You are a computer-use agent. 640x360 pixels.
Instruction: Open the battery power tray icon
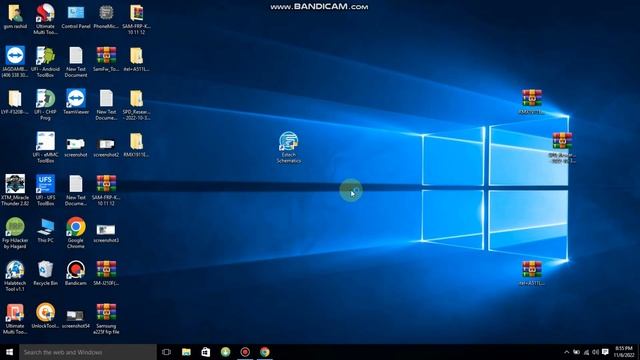point(576,352)
